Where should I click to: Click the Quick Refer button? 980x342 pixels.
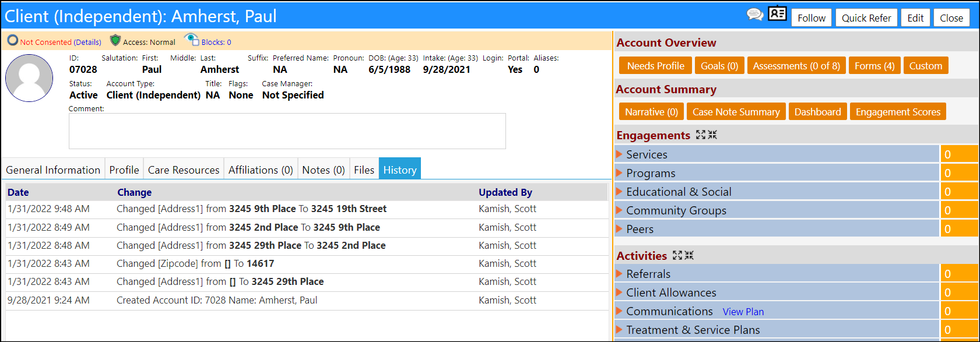pyautogui.click(x=866, y=18)
